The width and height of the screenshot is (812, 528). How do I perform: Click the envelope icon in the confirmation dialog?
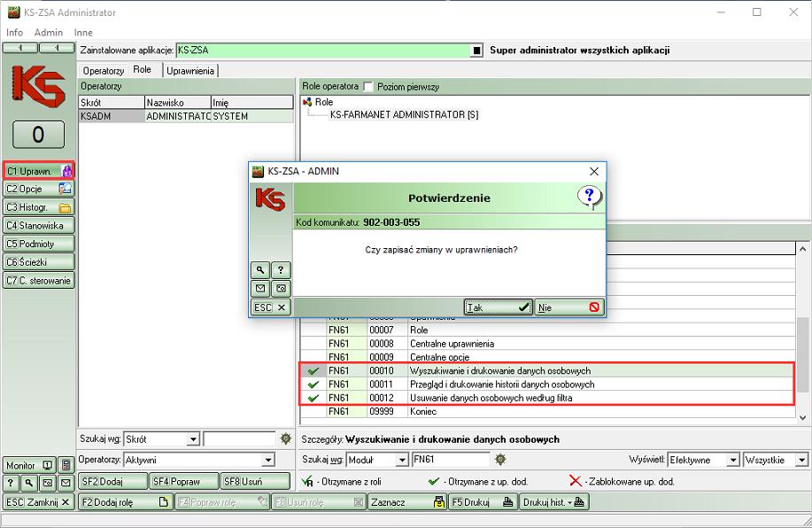[x=260, y=288]
